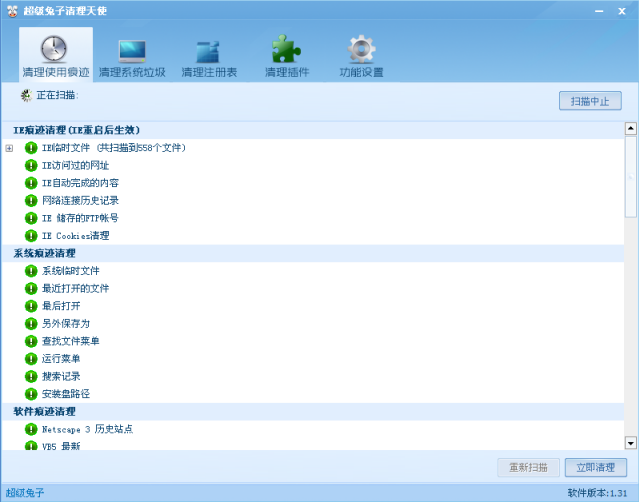
Task: Toggle the IE Cookies清理 item status
Action: [31, 236]
